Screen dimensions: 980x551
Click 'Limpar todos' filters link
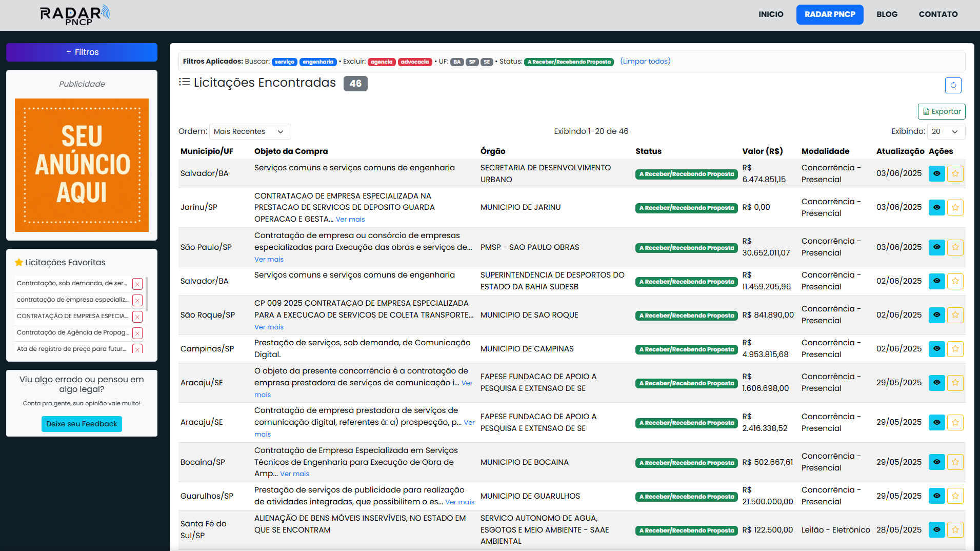(x=645, y=62)
